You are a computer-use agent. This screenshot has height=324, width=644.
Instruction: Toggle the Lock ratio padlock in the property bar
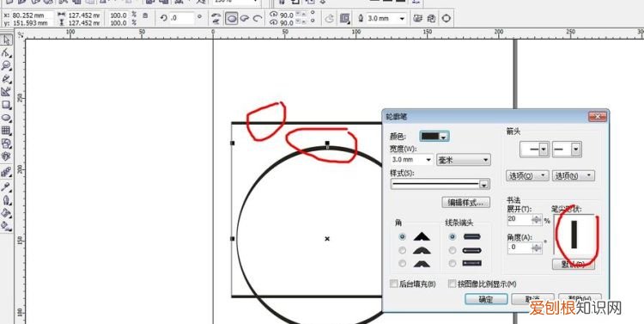[145, 15]
